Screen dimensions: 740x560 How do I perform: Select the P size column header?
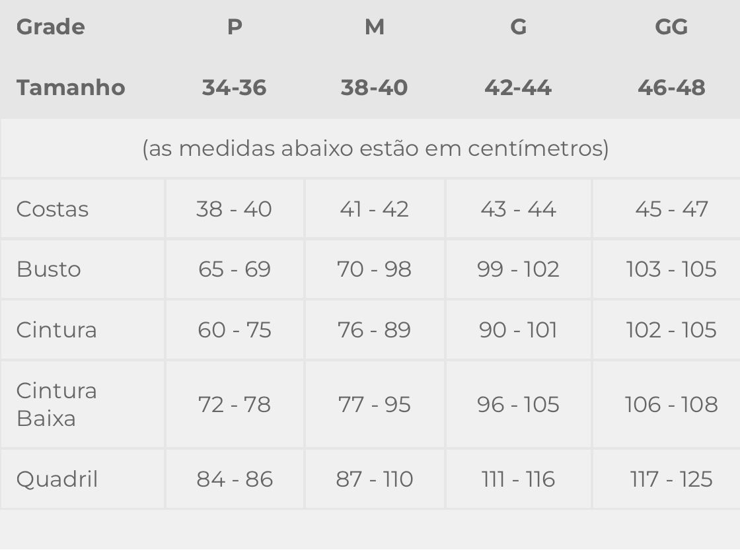(x=235, y=27)
